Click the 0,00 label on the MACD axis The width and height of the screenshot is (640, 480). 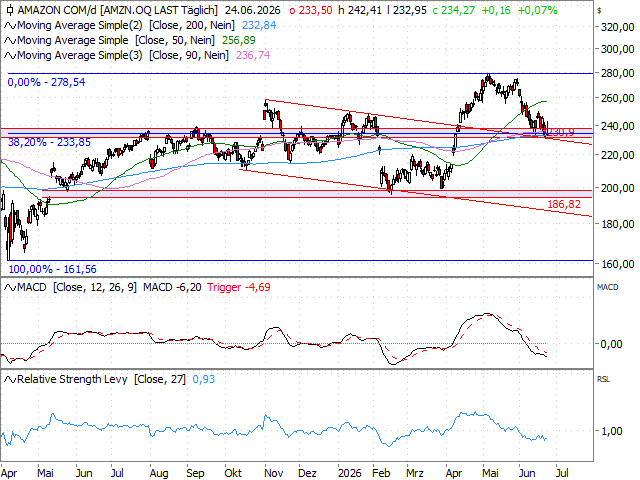pos(611,344)
